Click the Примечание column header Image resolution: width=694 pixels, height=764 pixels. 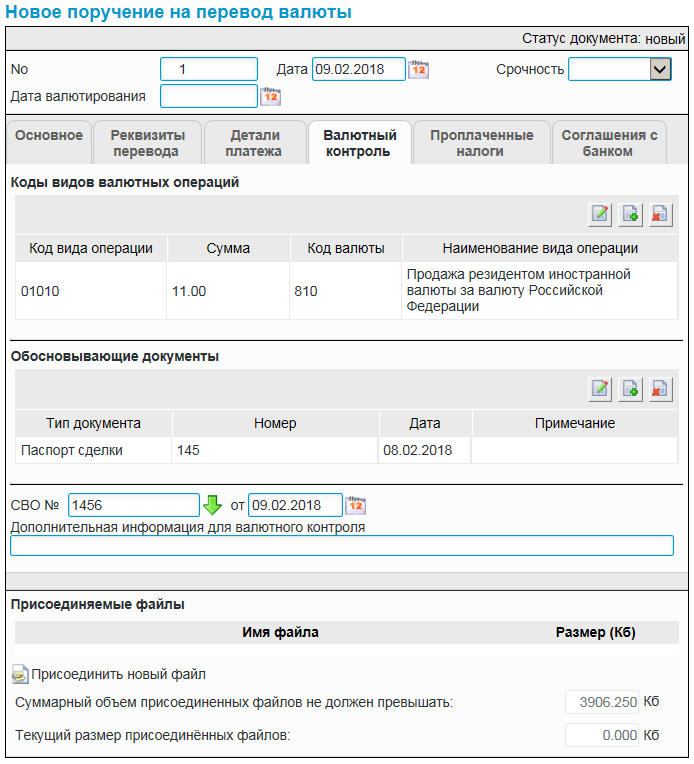[x=575, y=423]
